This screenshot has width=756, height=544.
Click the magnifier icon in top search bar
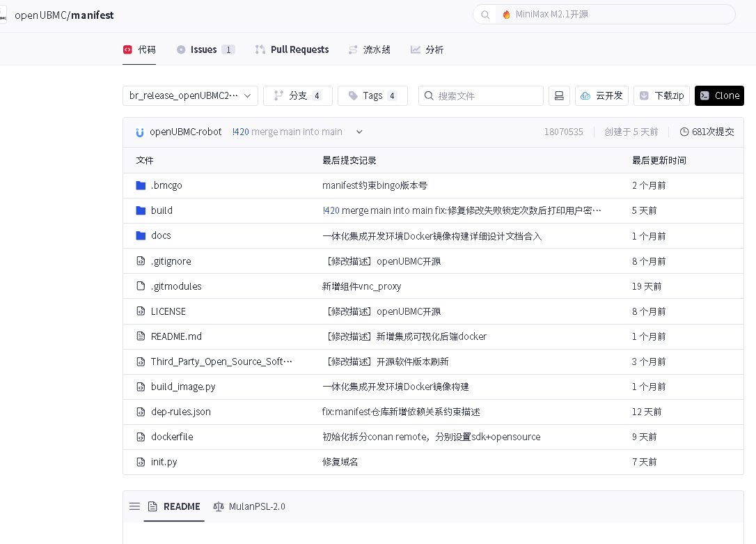(485, 14)
